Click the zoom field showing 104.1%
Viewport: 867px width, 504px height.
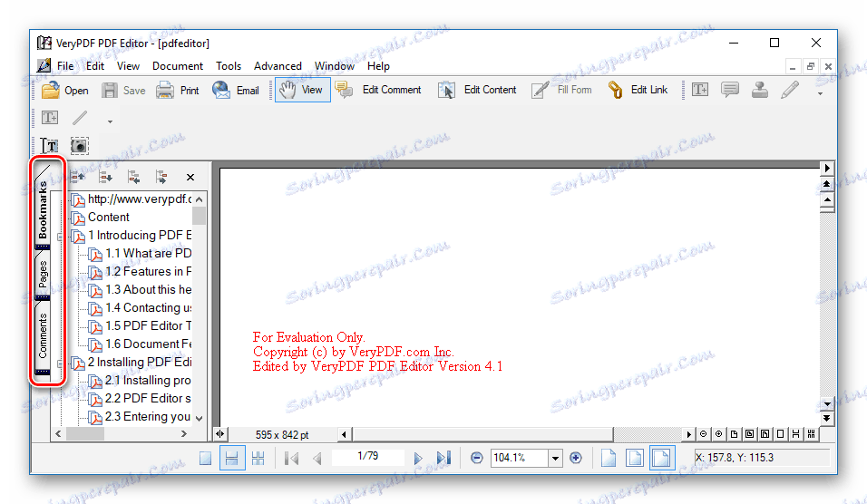coord(520,458)
